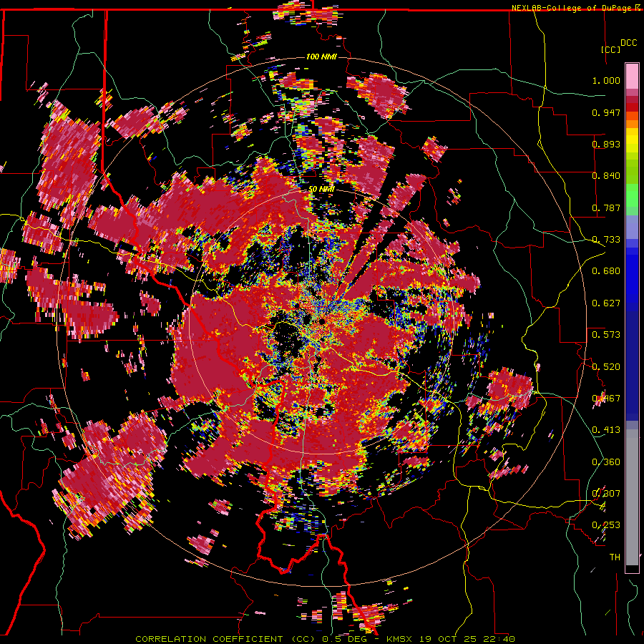The image size is (644, 644).
Task: Click the 100 NMI range ring label
Action: [x=321, y=57]
